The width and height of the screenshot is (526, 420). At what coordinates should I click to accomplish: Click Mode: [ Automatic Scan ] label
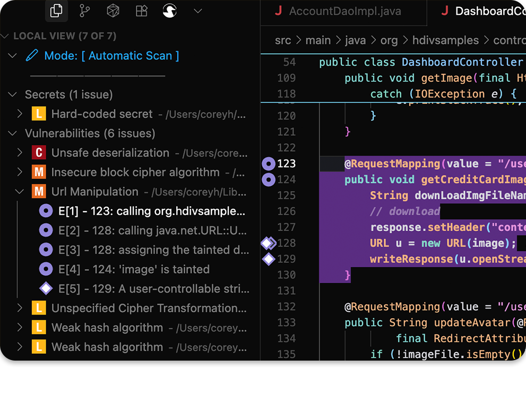111,56
